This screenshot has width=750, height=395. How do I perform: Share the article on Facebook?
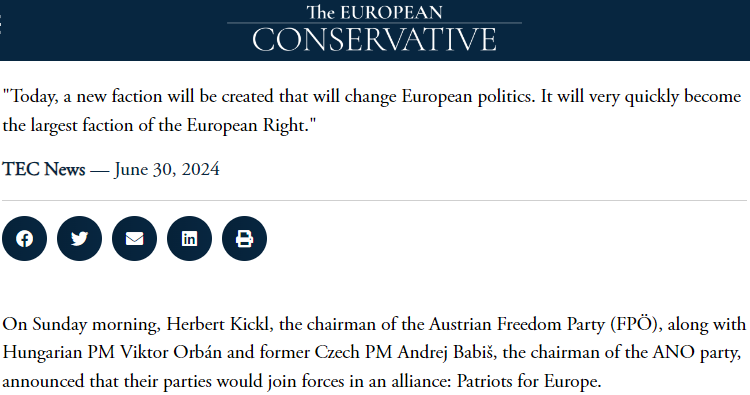click(24, 238)
